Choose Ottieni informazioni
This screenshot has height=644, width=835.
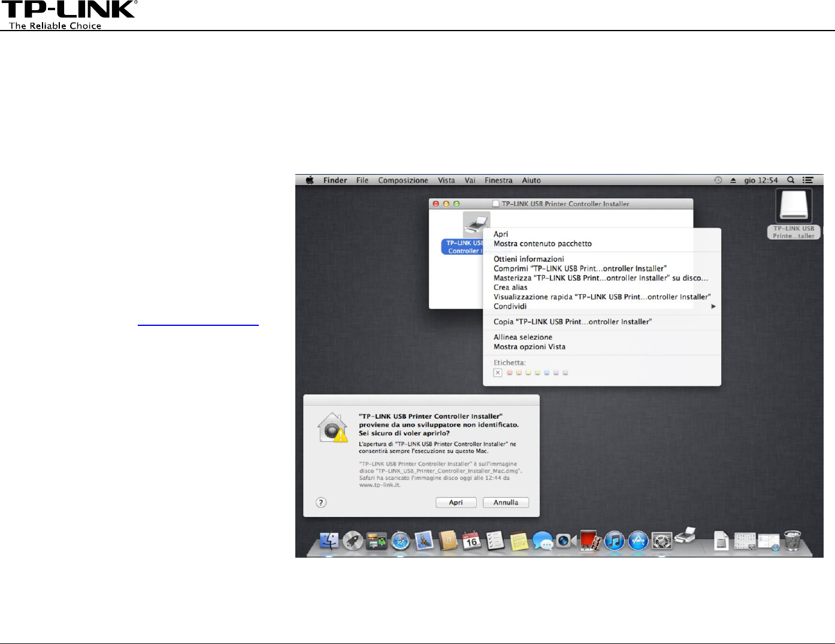[602, 259]
